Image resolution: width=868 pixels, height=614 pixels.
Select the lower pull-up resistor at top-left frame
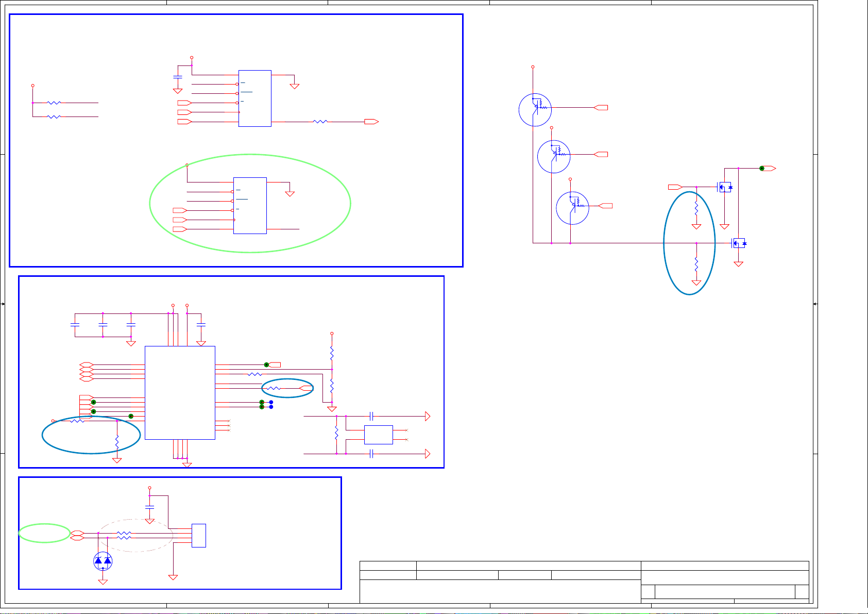(54, 117)
